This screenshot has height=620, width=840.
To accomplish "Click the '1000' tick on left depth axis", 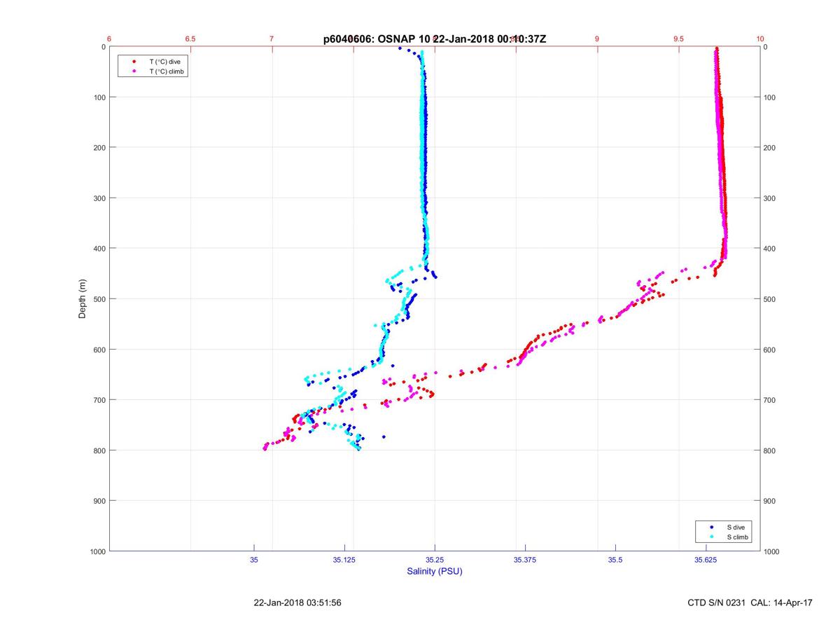I will pyautogui.click(x=97, y=552).
